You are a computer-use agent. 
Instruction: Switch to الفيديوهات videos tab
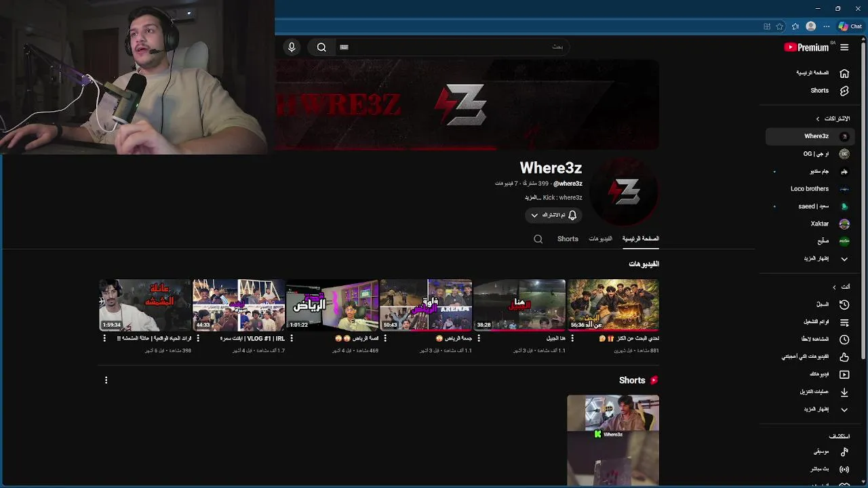600,239
